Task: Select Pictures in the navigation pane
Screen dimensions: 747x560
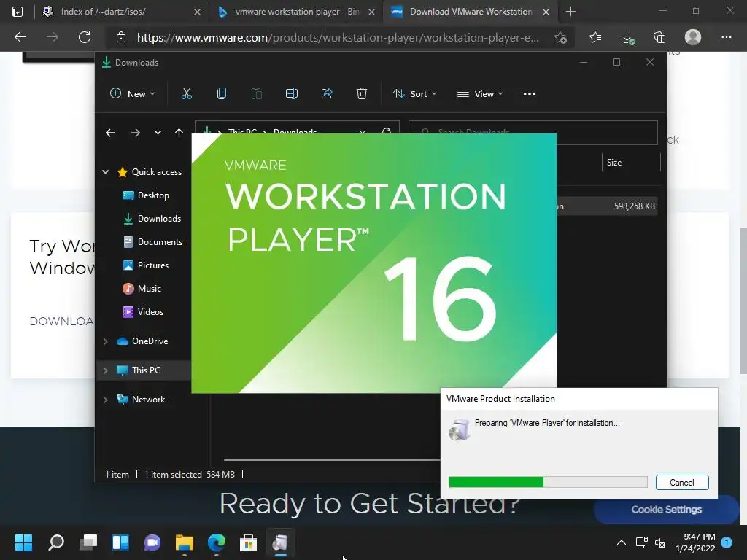Action: pyautogui.click(x=145, y=265)
